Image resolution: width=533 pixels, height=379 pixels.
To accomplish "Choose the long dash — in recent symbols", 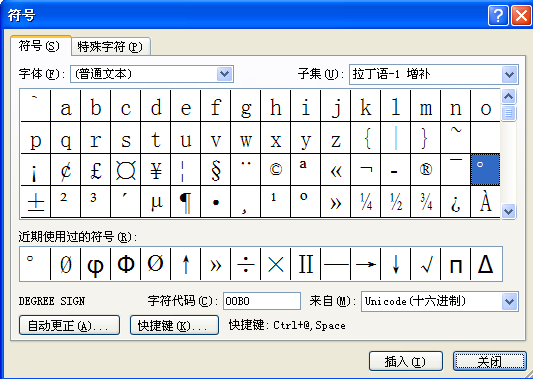I will [x=336, y=264].
